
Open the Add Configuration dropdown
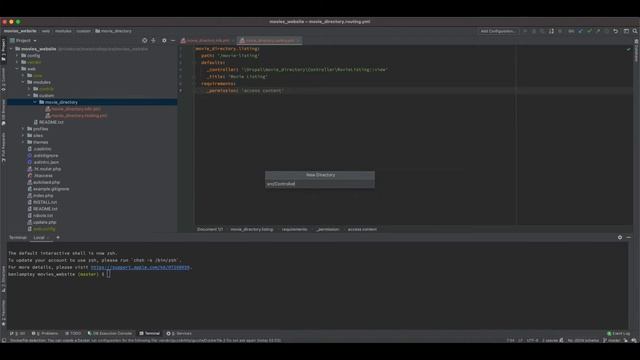[x=498, y=31]
